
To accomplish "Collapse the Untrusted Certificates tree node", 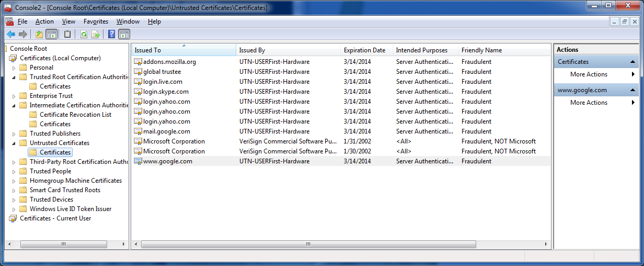I will [x=14, y=143].
